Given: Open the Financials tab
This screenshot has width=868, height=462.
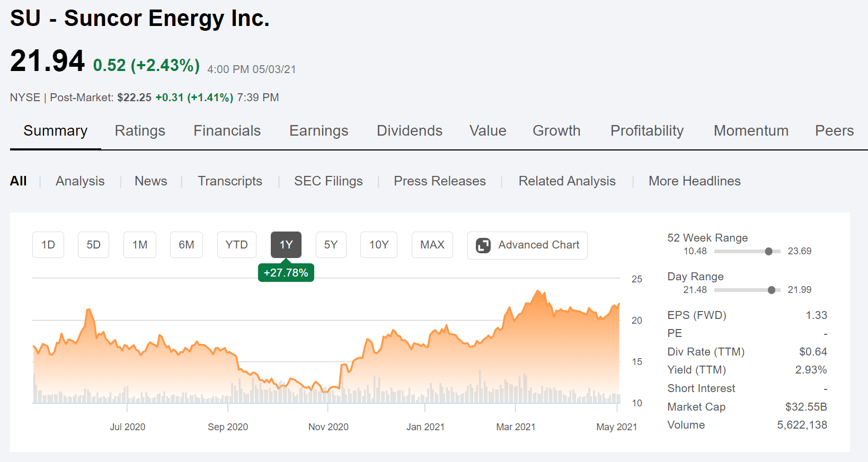Looking at the screenshot, I should (227, 131).
